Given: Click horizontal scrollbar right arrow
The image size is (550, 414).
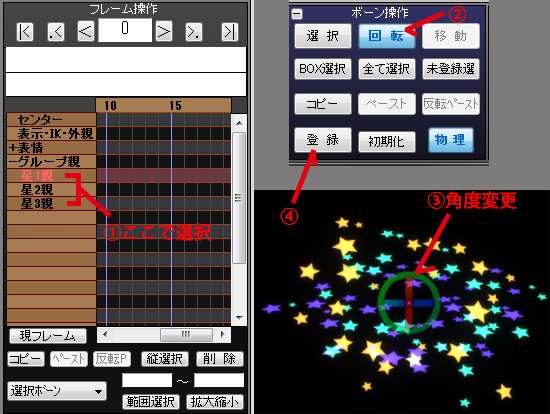Looking at the screenshot, I should [x=223, y=334].
